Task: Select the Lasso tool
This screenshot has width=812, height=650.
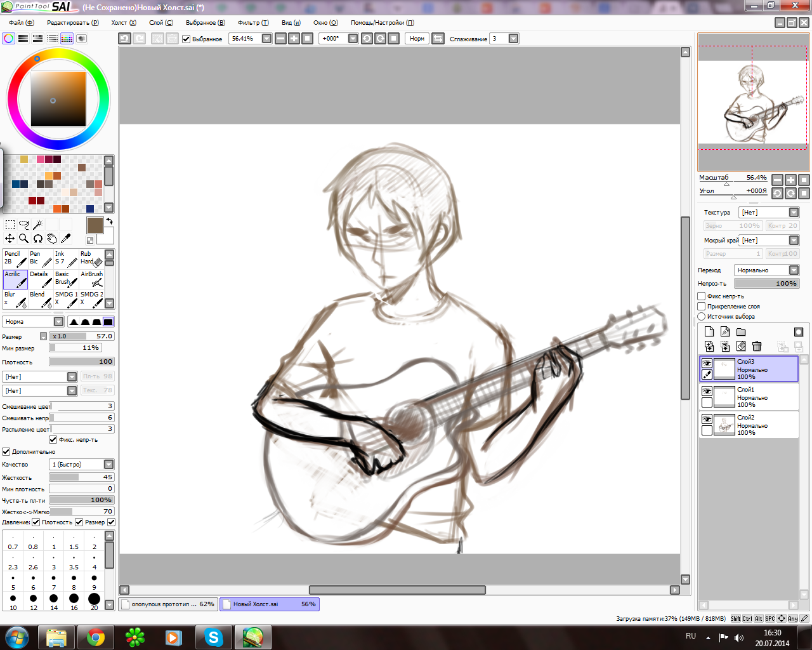Action: [x=24, y=225]
